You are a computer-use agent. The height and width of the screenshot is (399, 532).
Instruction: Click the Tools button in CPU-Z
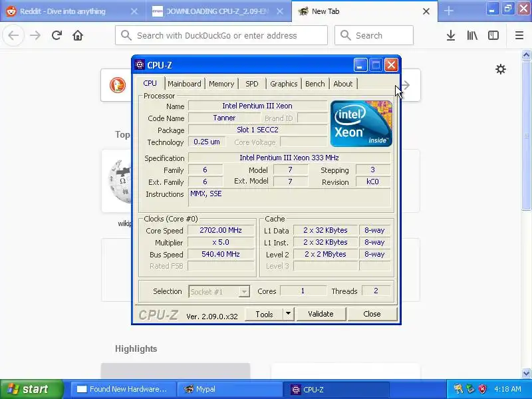tap(264, 314)
